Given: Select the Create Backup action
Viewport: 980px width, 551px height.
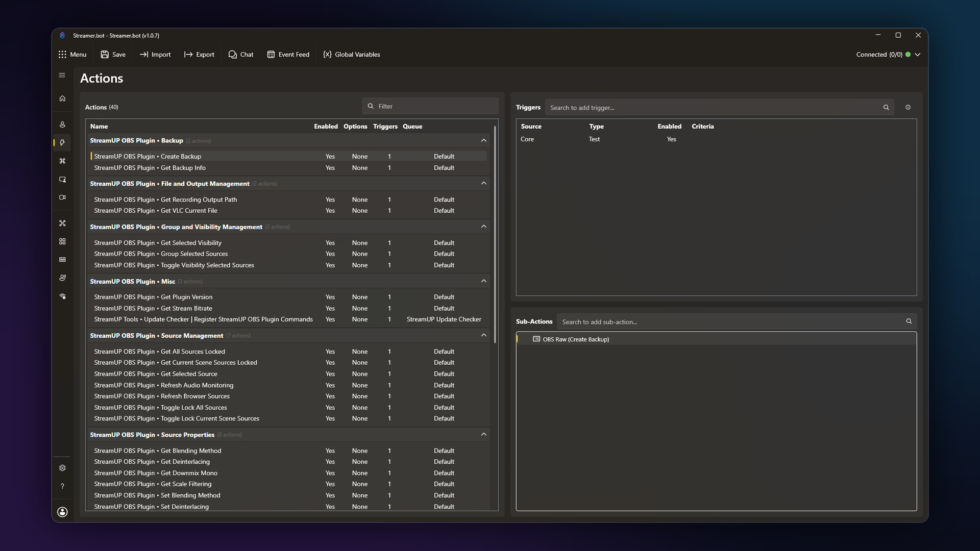Looking at the screenshot, I should tap(288, 157).
